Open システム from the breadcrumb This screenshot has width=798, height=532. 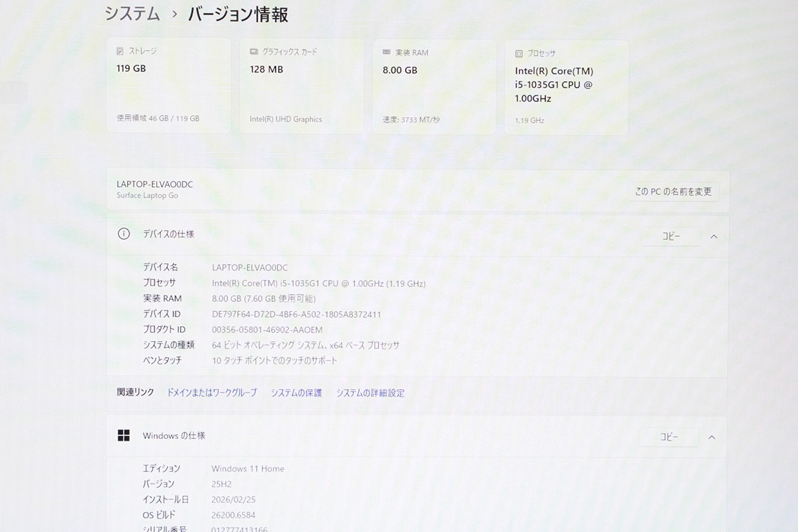coord(131,13)
